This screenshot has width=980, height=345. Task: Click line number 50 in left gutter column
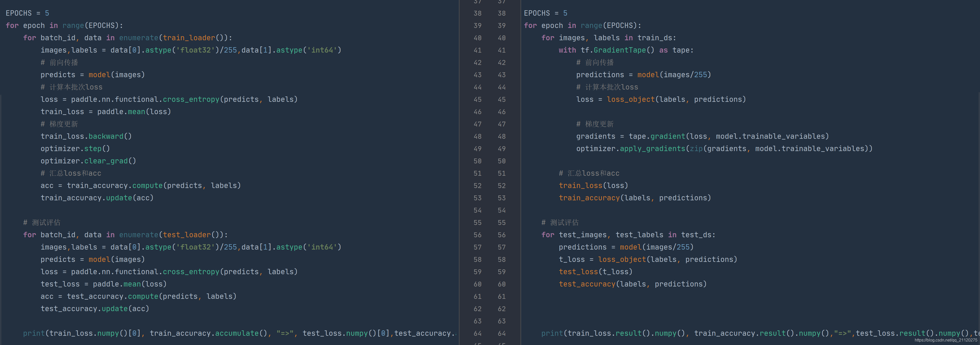(477, 161)
